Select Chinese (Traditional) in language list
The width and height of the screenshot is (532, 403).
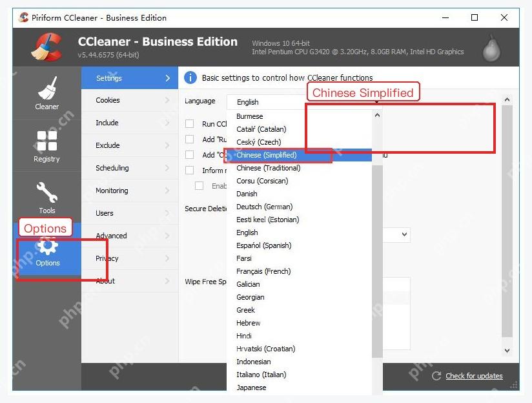pos(300,168)
